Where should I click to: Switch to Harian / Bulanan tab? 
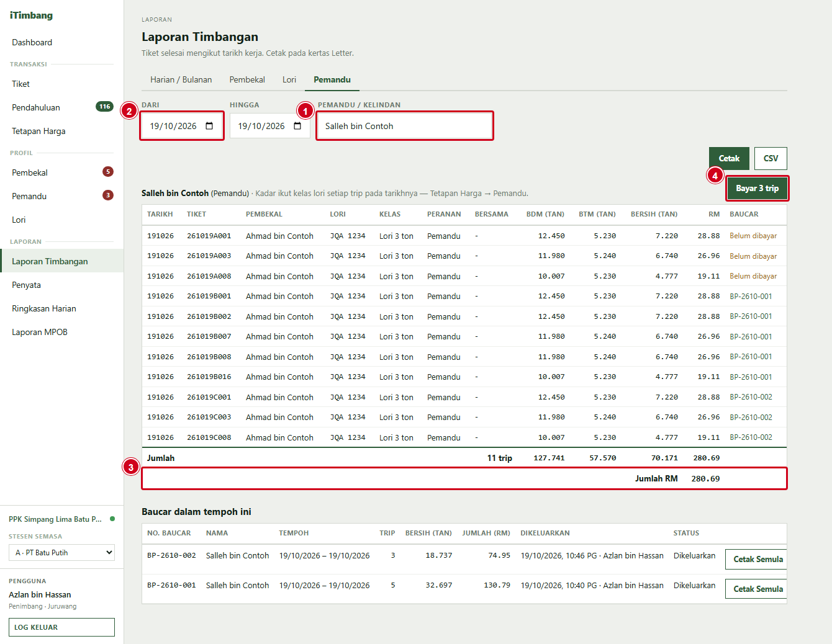pyautogui.click(x=181, y=79)
